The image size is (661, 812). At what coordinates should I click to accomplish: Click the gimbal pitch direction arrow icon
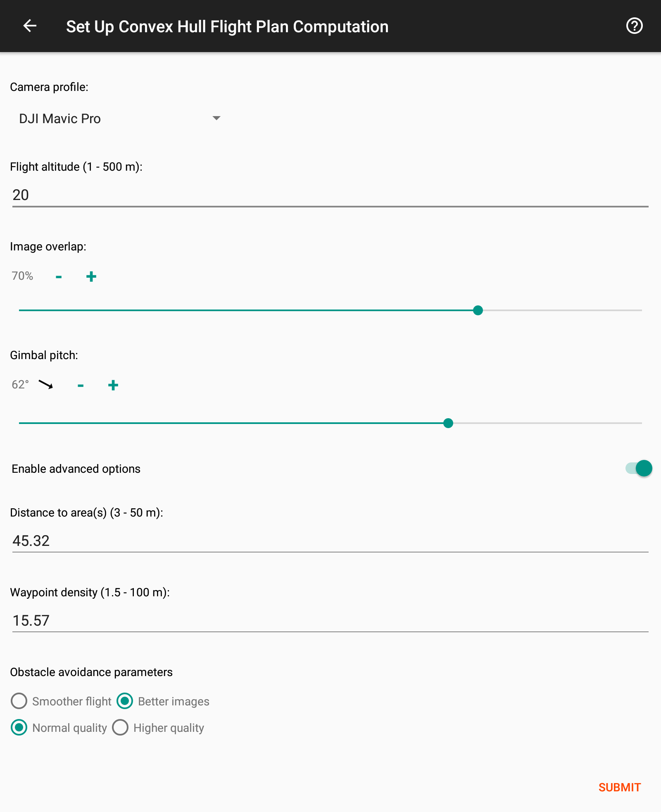click(46, 385)
